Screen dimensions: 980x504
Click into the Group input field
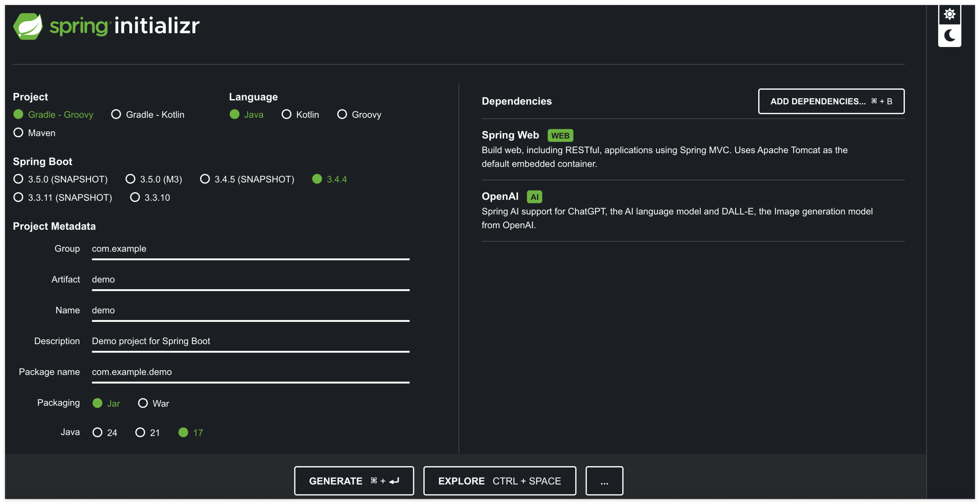[x=250, y=249]
